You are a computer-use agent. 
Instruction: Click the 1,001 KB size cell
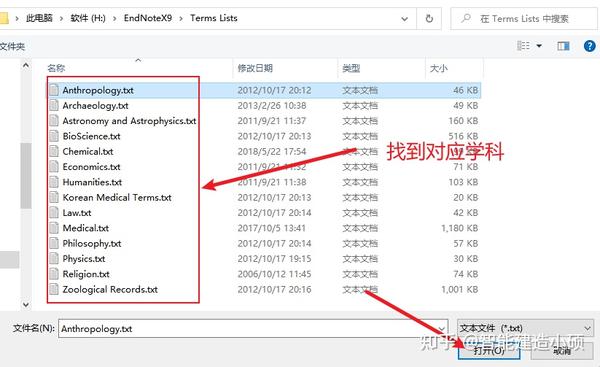point(460,289)
